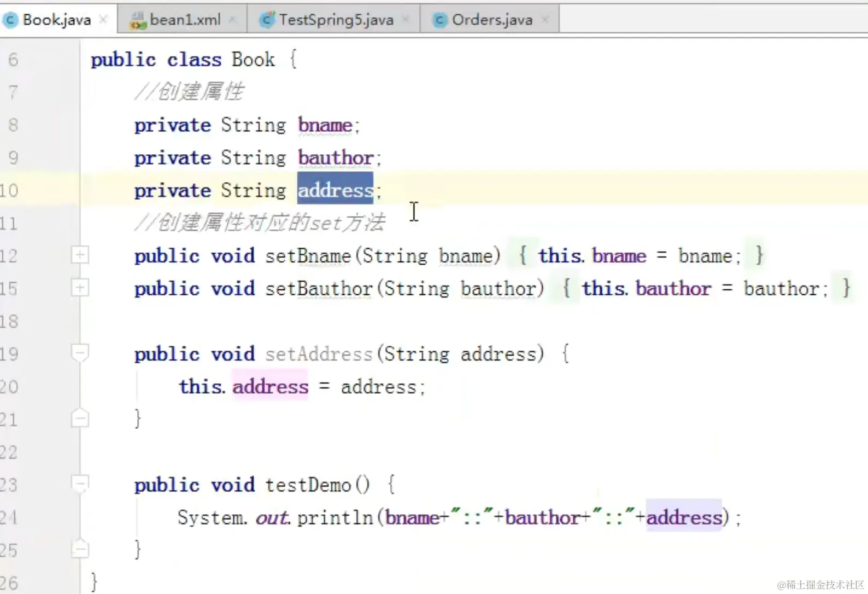Click the TestSpring5.java class icon
The height and width of the screenshot is (594, 868).
coord(267,20)
